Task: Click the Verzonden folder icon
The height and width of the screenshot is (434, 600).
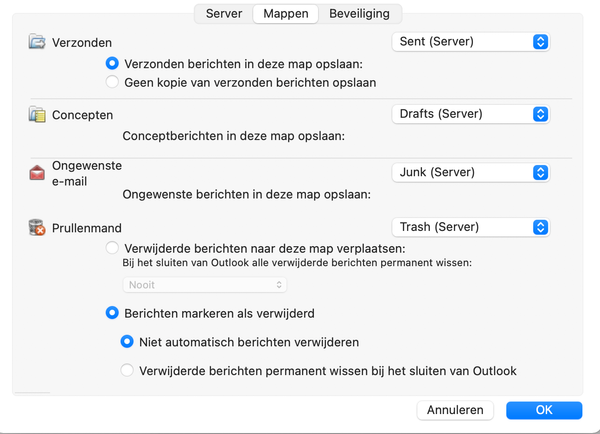Action: (x=37, y=42)
